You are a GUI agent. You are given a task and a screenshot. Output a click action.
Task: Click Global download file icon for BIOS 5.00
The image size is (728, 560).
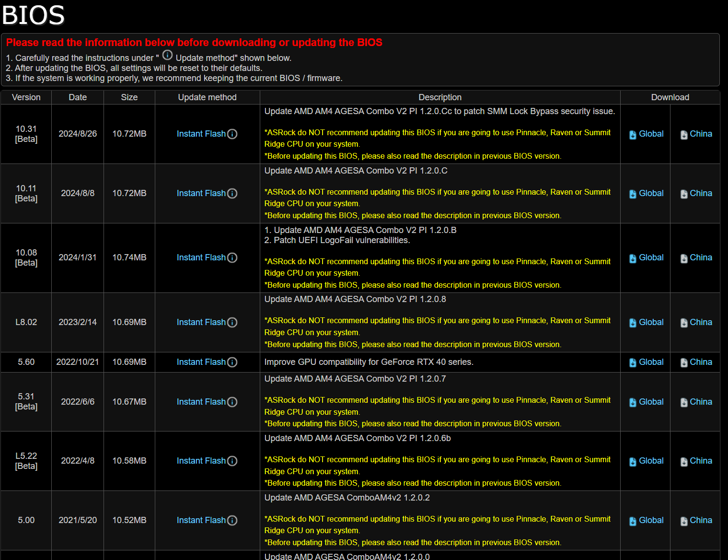point(633,521)
